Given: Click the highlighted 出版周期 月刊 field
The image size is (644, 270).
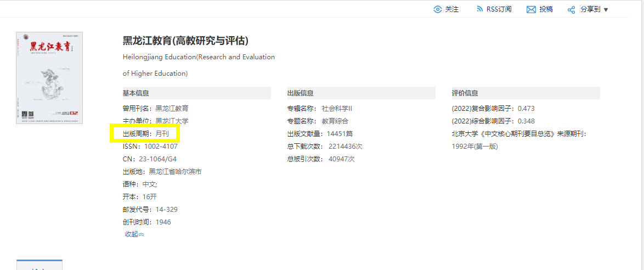Looking at the screenshot, I should 145,134.
